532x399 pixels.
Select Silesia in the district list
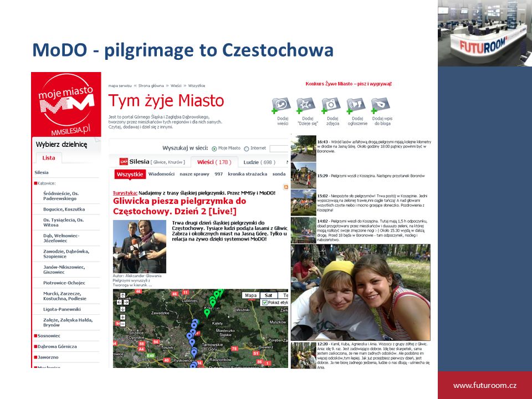tap(42, 172)
